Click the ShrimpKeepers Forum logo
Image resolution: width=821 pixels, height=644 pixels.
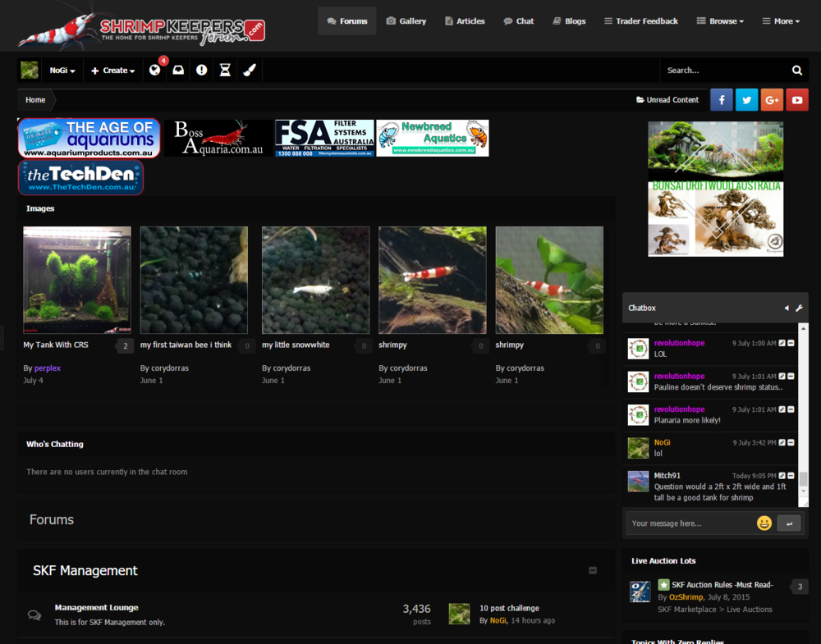[x=141, y=26]
